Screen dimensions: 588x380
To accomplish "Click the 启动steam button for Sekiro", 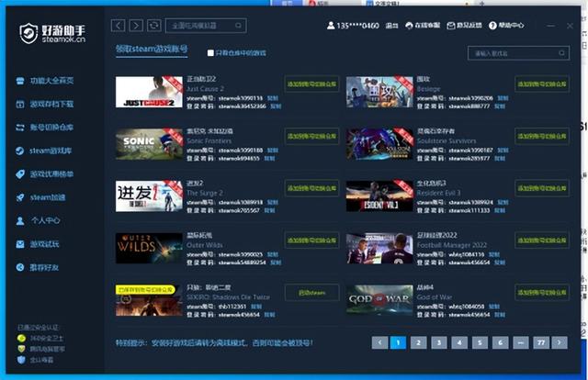I will click(311, 293).
